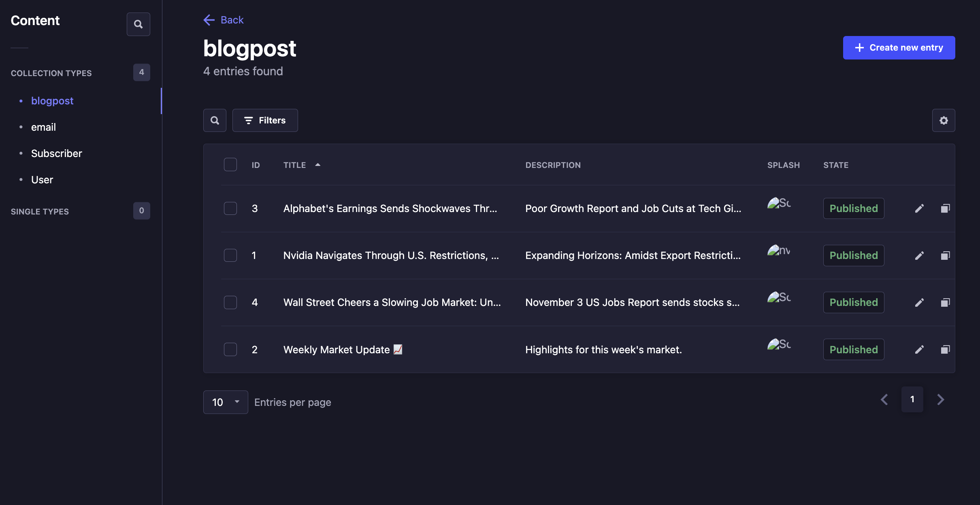
Task: Open list view settings gear icon
Action: [944, 120]
